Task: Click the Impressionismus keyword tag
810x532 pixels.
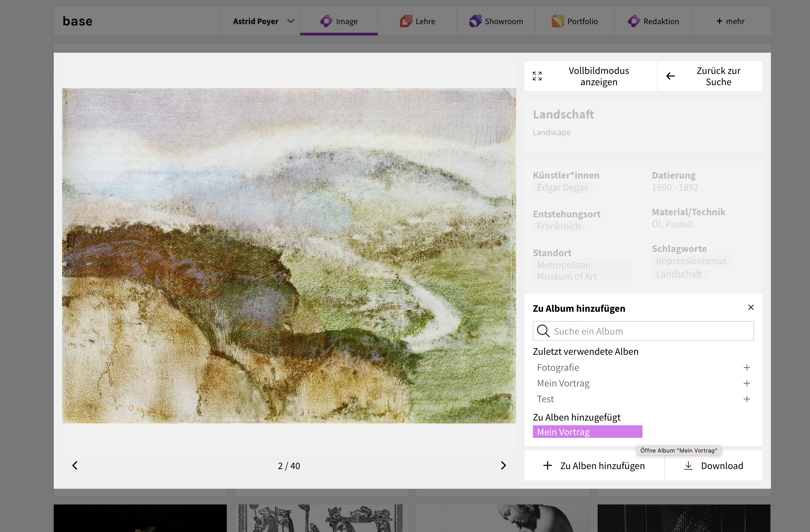Action: pyautogui.click(x=691, y=261)
